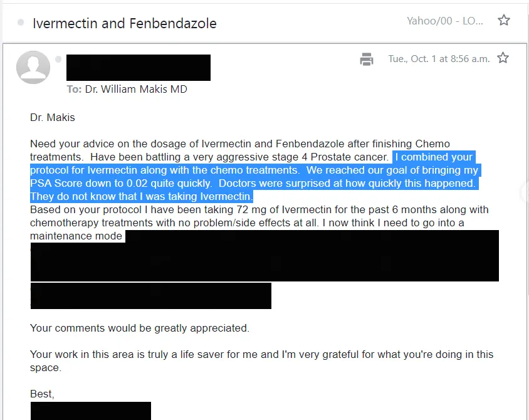529x420 pixels.
Task: Click the Yahoo/00 folder label
Action: (445, 21)
